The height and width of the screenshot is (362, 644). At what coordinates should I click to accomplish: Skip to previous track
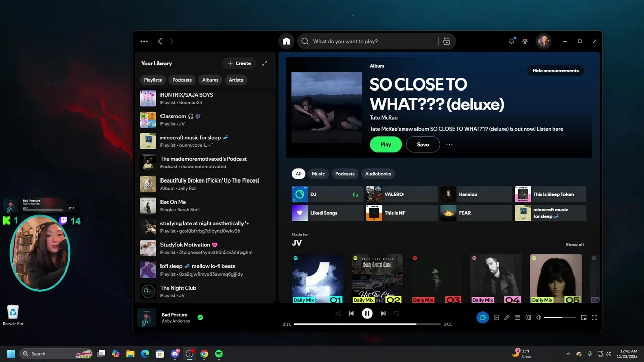pos(351,313)
